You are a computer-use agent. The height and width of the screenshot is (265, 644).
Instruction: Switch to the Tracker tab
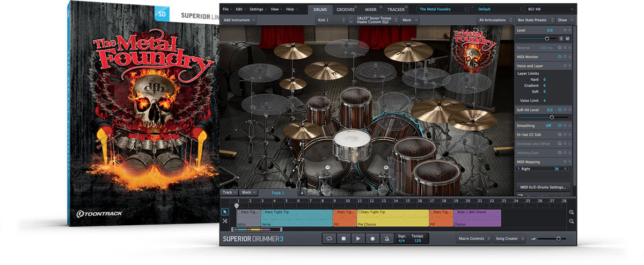tap(397, 9)
